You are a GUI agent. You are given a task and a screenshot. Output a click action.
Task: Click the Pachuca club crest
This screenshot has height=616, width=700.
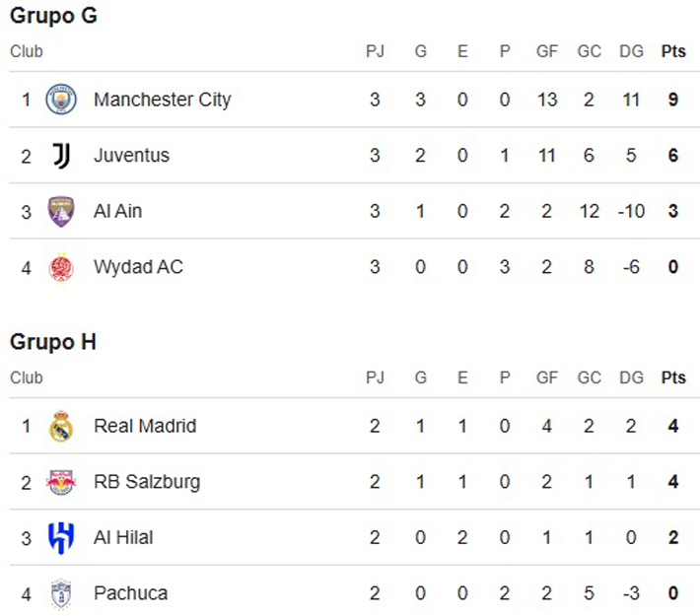coord(61,593)
